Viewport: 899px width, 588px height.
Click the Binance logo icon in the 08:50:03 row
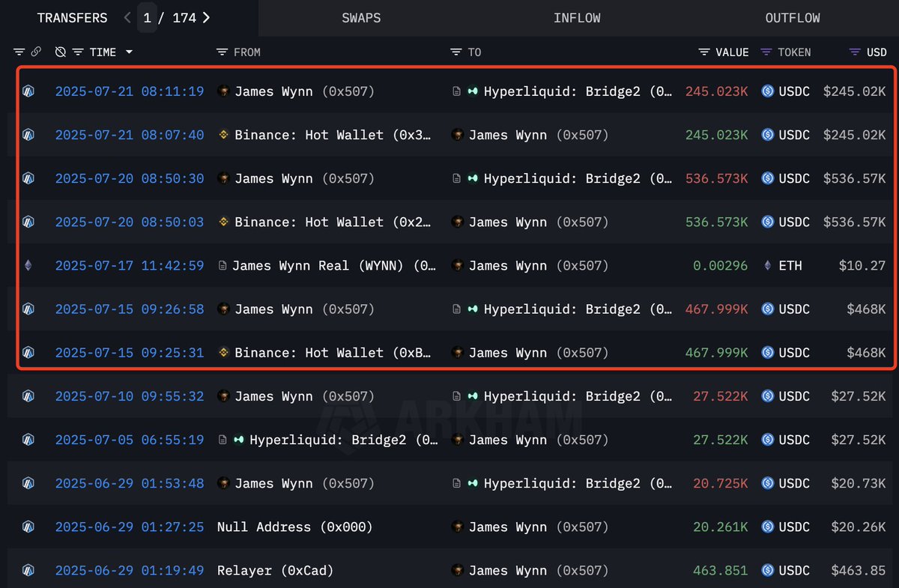tap(223, 222)
